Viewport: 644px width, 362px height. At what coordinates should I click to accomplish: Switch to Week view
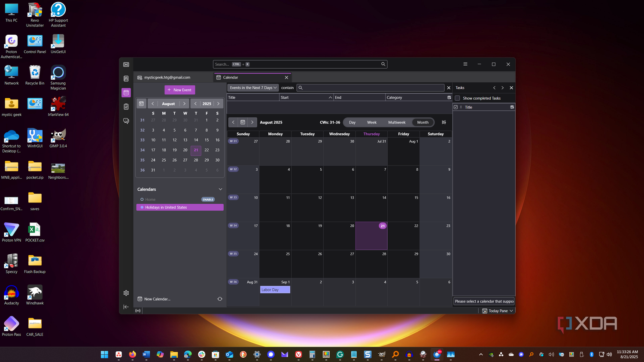pos(372,122)
